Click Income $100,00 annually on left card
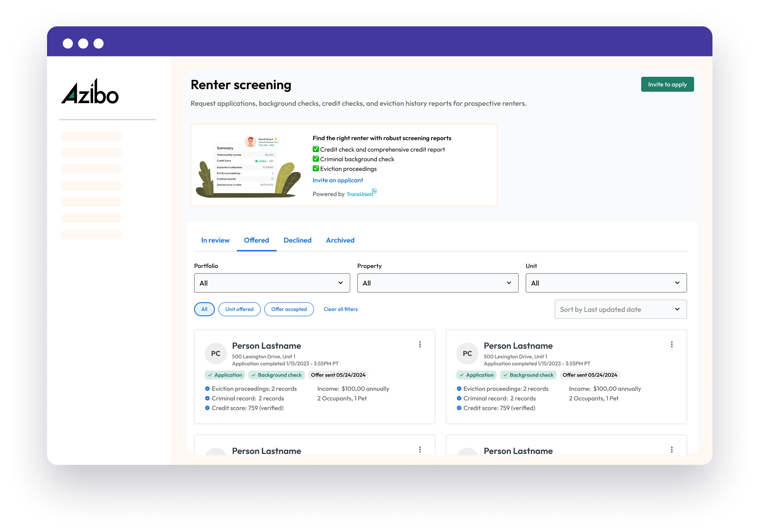The height and width of the screenshot is (532, 759). tap(353, 389)
